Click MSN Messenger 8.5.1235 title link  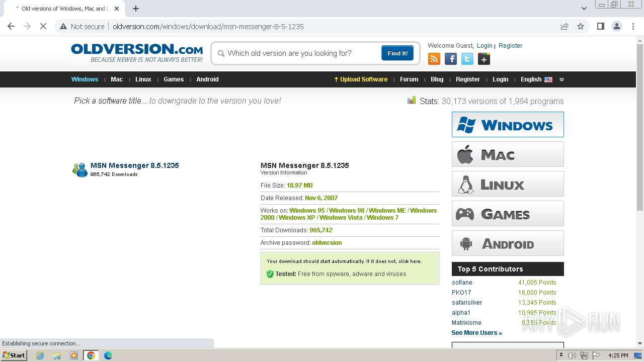(x=134, y=165)
